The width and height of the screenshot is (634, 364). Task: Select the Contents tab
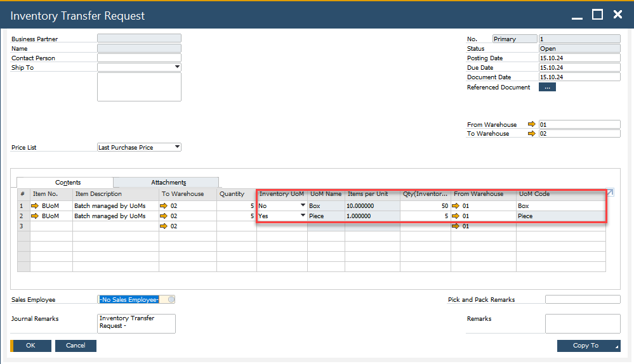pyautogui.click(x=68, y=183)
